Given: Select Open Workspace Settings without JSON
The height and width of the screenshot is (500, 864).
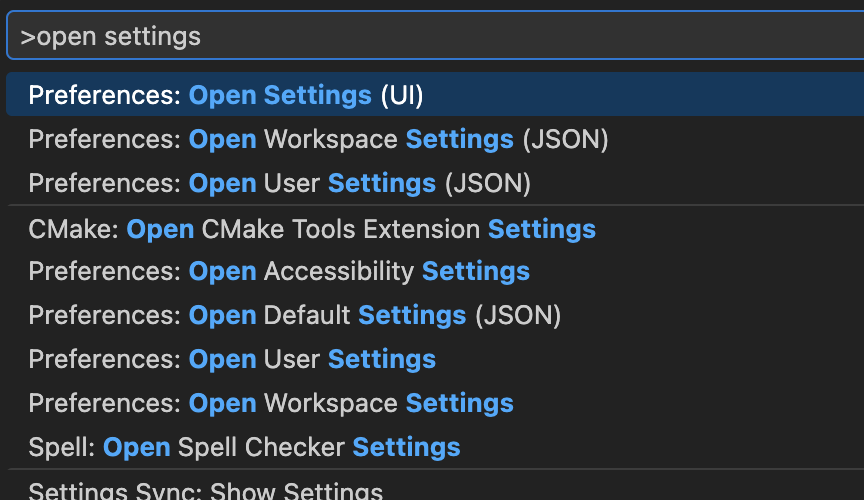Looking at the screenshot, I should pyautogui.click(x=270, y=403).
